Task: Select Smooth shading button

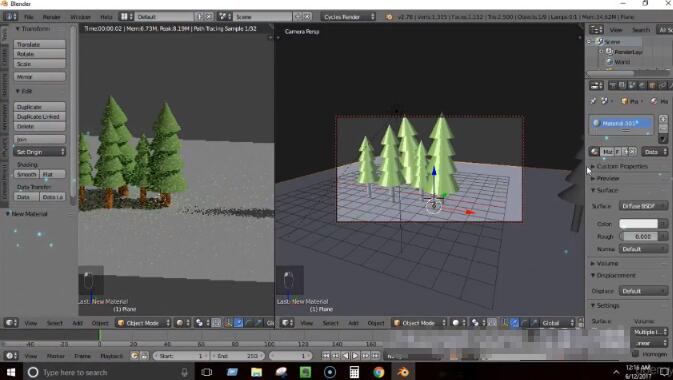Action: [x=27, y=174]
